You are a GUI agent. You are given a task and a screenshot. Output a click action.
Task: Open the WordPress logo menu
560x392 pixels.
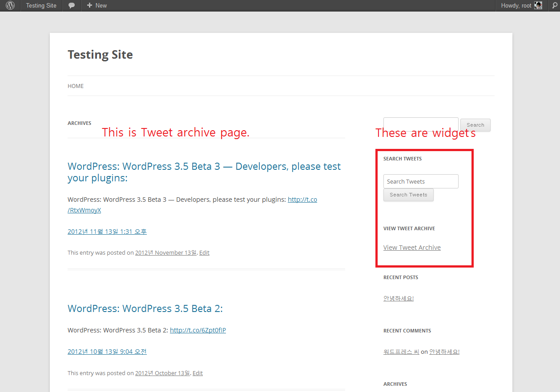click(10, 6)
